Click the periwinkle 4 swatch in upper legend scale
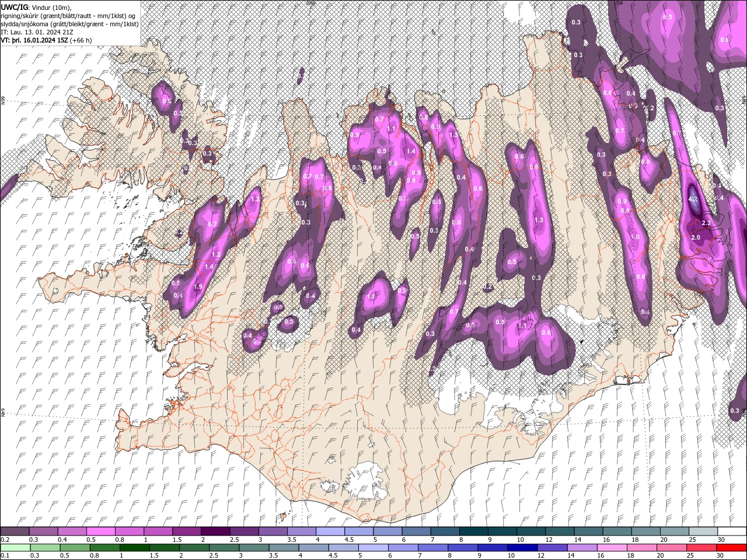Image resolution: width=747 pixels, height=560 pixels. [x=330, y=531]
